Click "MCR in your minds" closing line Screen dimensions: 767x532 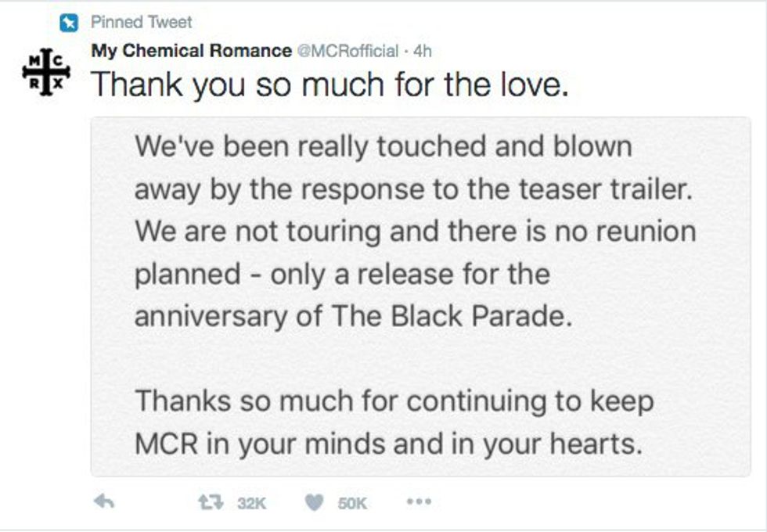click(x=388, y=444)
